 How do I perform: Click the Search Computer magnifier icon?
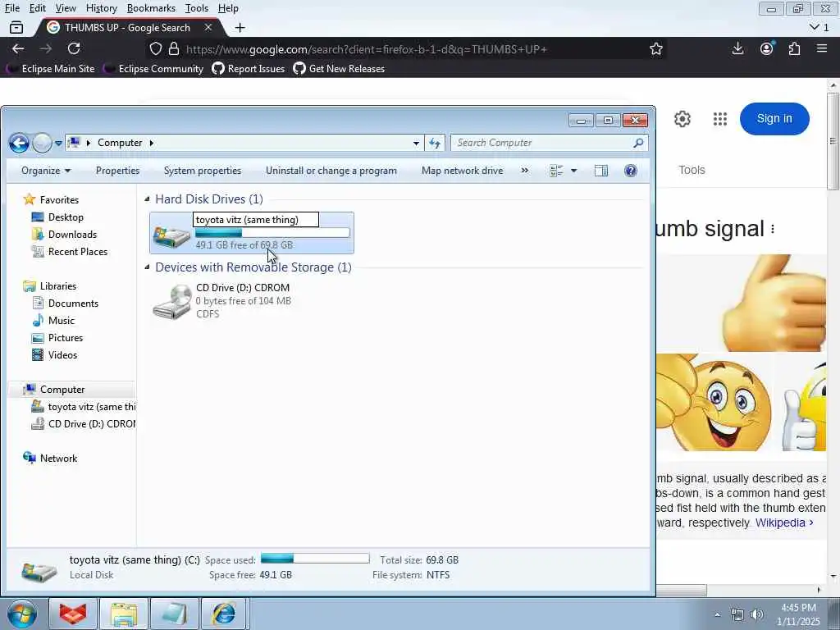tap(638, 143)
